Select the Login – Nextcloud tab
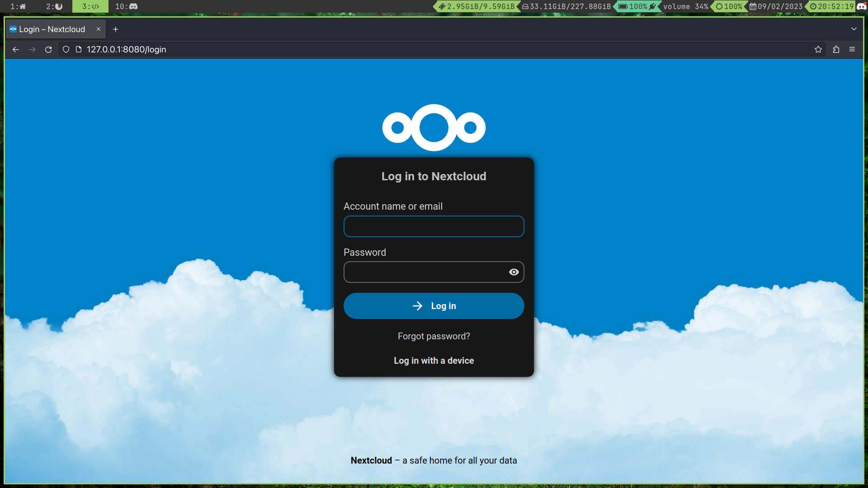 [52, 29]
